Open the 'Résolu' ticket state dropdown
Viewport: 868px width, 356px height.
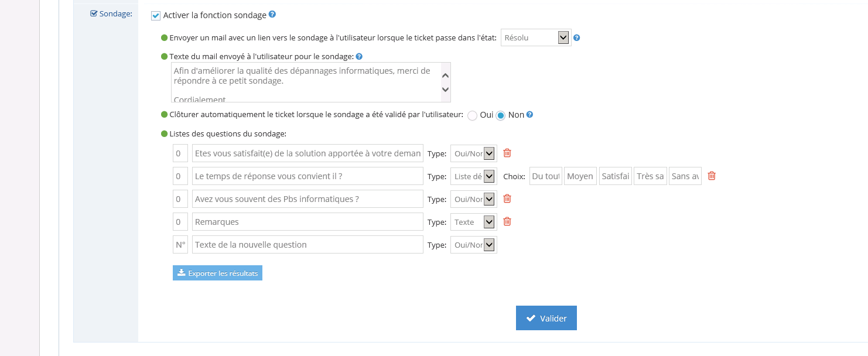tap(536, 37)
